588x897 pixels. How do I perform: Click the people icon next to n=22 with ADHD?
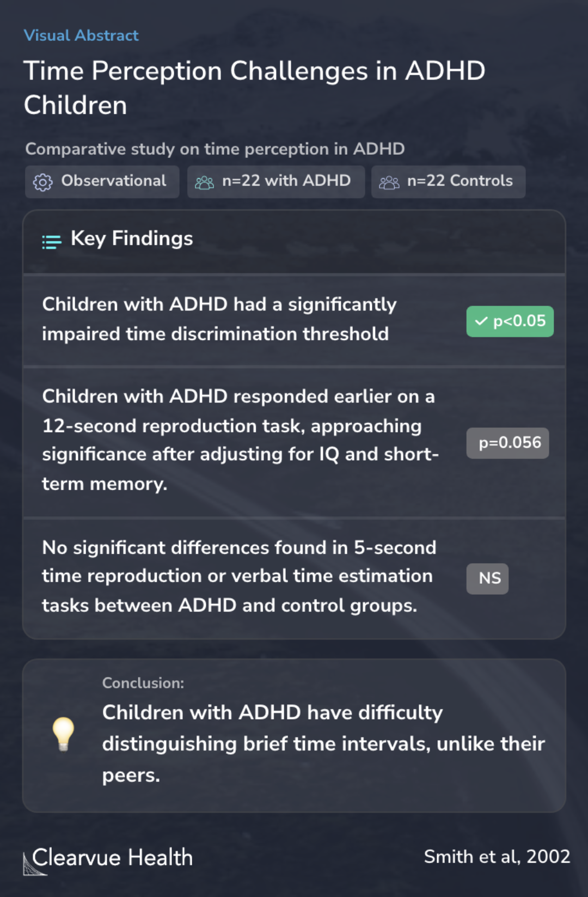[x=204, y=182]
